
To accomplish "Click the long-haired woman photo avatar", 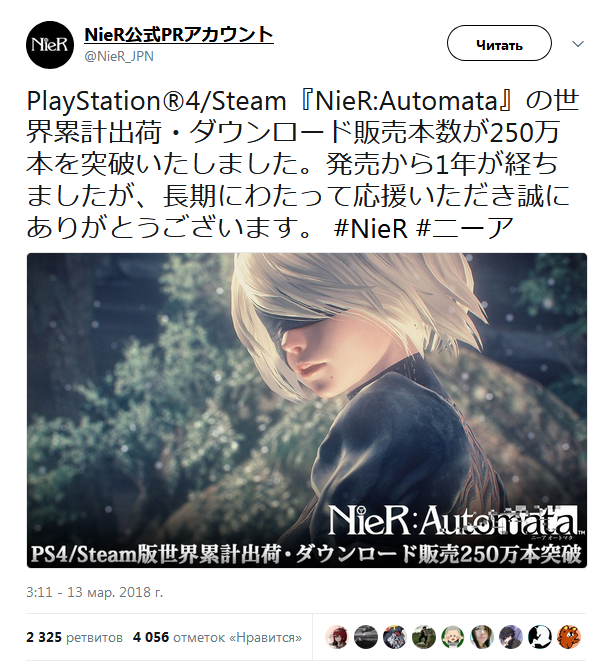I will pyautogui.click(x=482, y=637).
